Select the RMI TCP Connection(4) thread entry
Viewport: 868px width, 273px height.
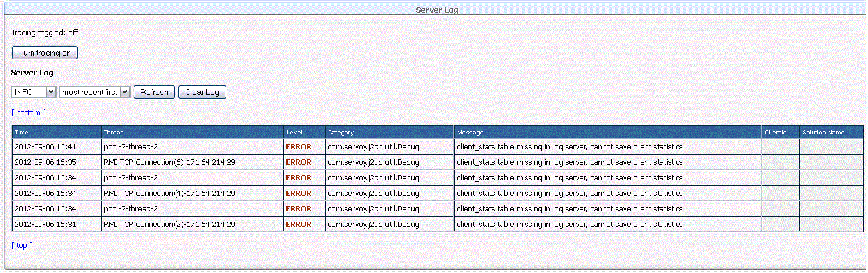click(169, 193)
